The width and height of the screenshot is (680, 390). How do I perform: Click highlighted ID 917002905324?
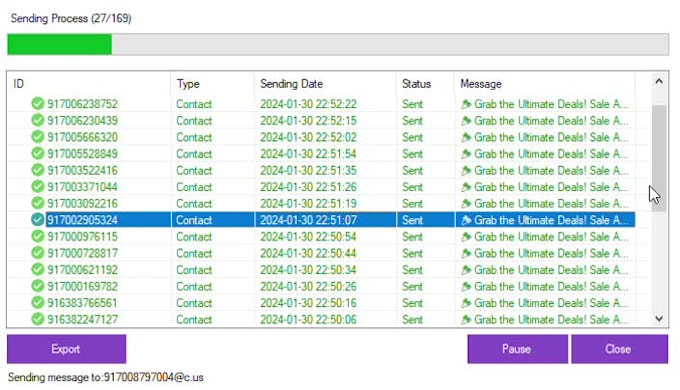click(82, 220)
